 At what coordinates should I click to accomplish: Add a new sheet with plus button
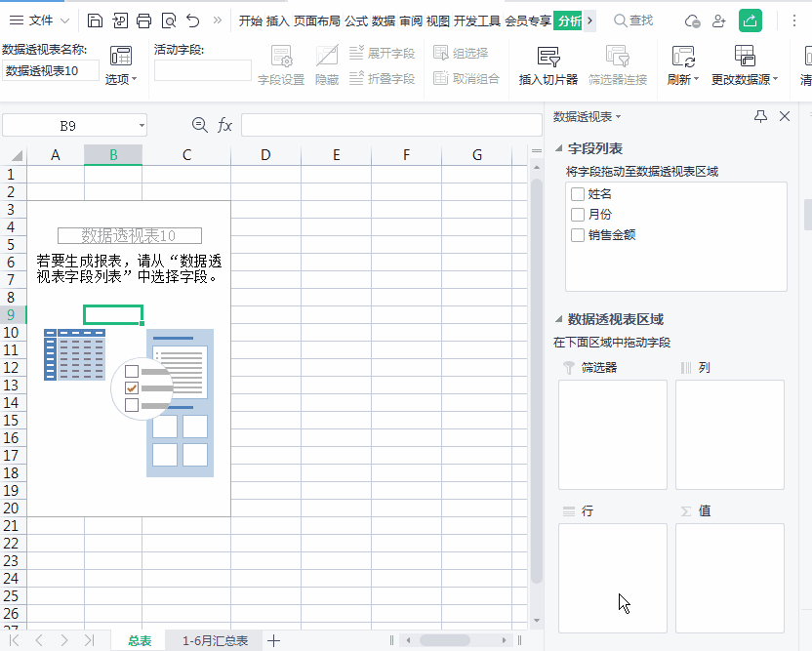coord(273,640)
